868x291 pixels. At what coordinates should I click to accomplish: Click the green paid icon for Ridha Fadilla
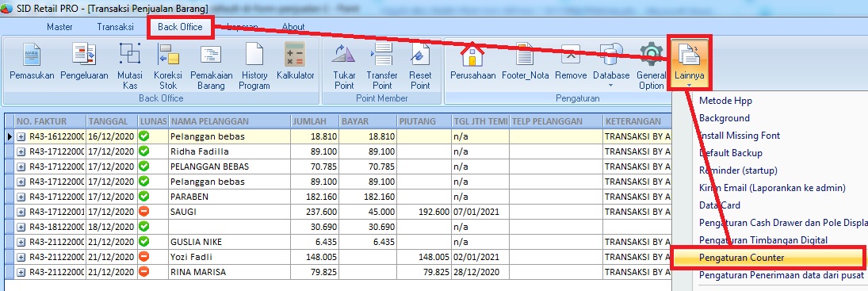[144, 151]
